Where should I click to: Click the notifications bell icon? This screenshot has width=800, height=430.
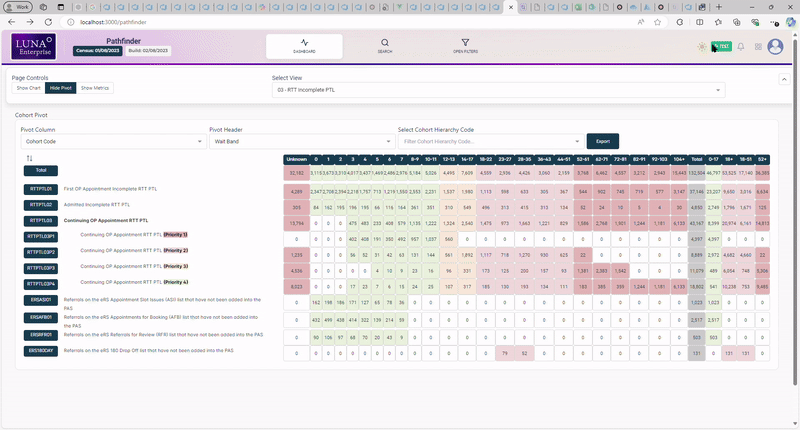(741, 46)
